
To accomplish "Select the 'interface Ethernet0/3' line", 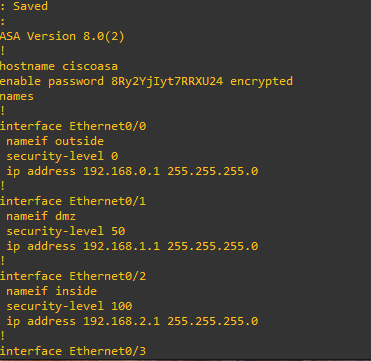I will pos(73,351).
